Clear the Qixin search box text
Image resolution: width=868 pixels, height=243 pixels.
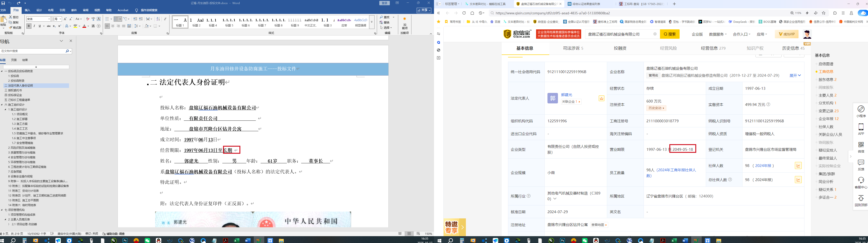[655, 34]
